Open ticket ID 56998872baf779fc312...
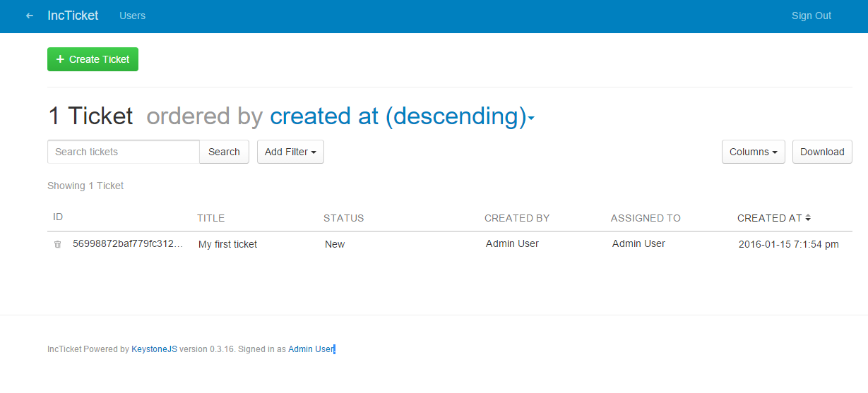This screenshot has width=868, height=393. [127, 243]
